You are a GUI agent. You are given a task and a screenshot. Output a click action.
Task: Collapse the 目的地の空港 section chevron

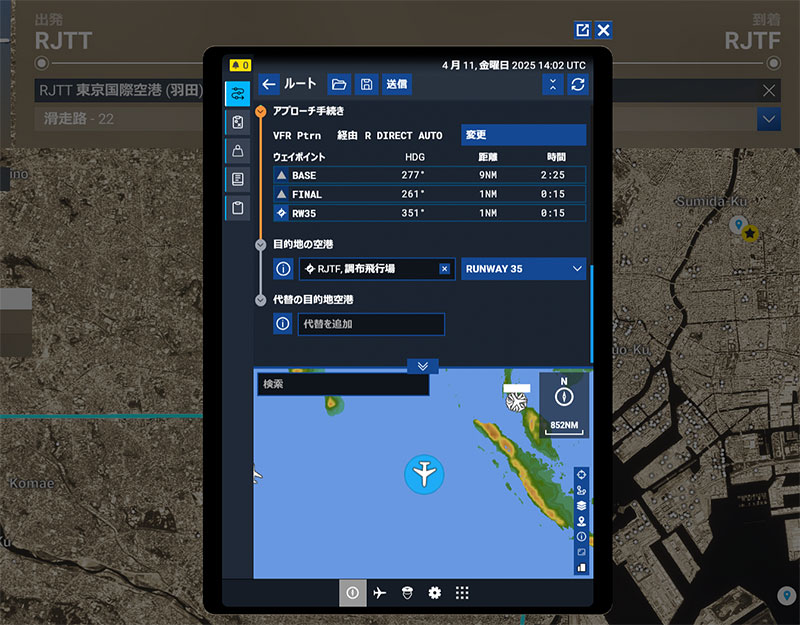pos(261,244)
